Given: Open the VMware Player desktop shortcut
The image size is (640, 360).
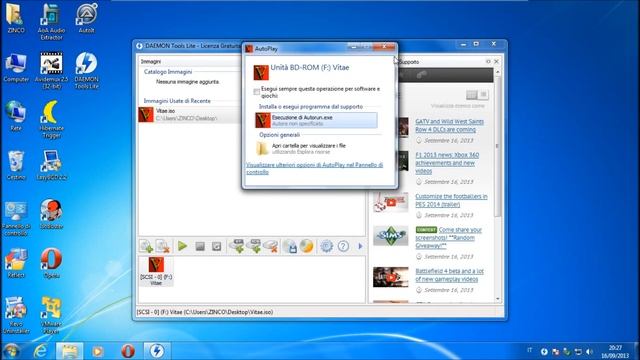Looking at the screenshot, I should 51,316.
